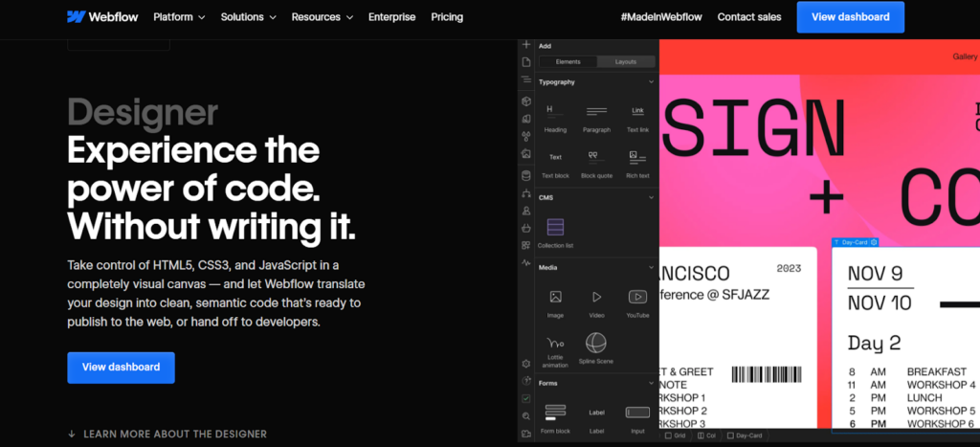Collapse the CMS section
The height and width of the screenshot is (447, 980).
pos(651,197)
